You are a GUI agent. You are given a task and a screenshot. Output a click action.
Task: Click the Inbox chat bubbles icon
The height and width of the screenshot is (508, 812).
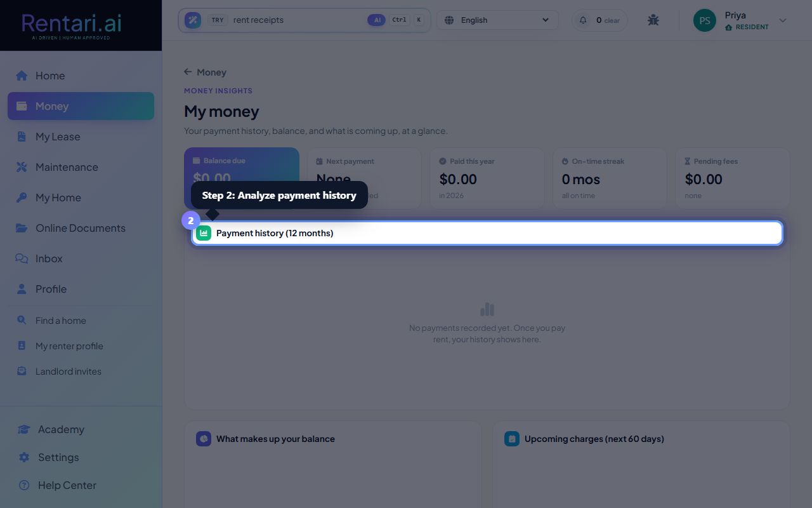pyautogui.click(x=22, y=258)
